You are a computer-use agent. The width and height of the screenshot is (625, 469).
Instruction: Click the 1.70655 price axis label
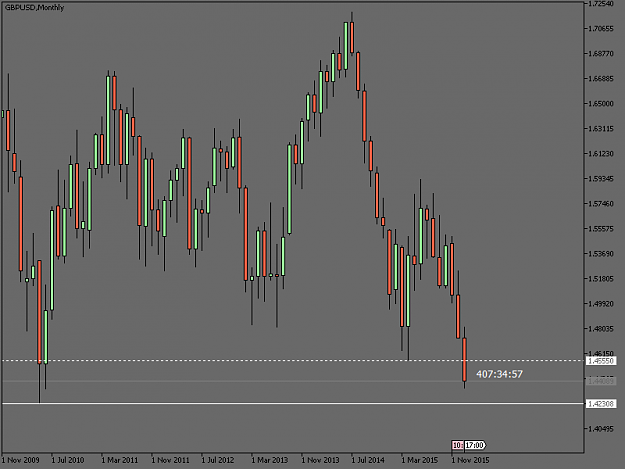pyautogui.click(x=601, y=28)
